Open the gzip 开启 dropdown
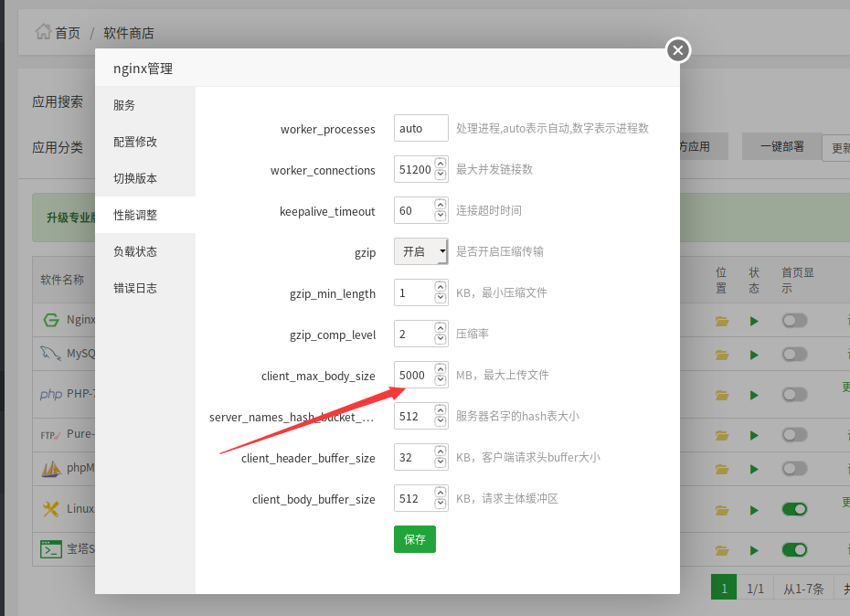The width and height of the screenshot is (850, 616). coord(420,251)
